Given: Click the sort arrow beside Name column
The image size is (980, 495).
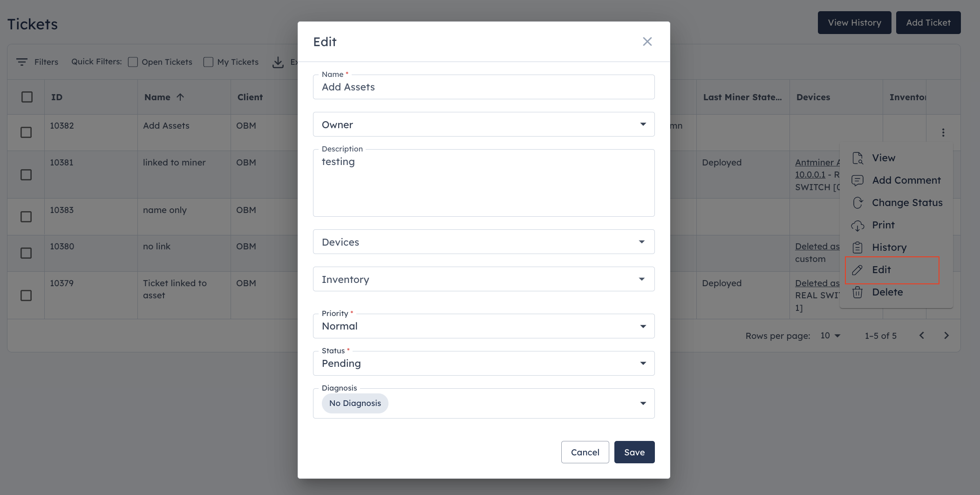Looking at the screenshot, I should (x=180, y=97).
